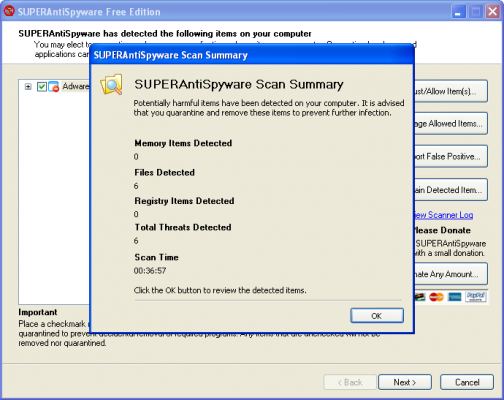Viewport: 504px width, 400px height.
Task: Click the Memory Items Detected label
Action: [183, 143]
